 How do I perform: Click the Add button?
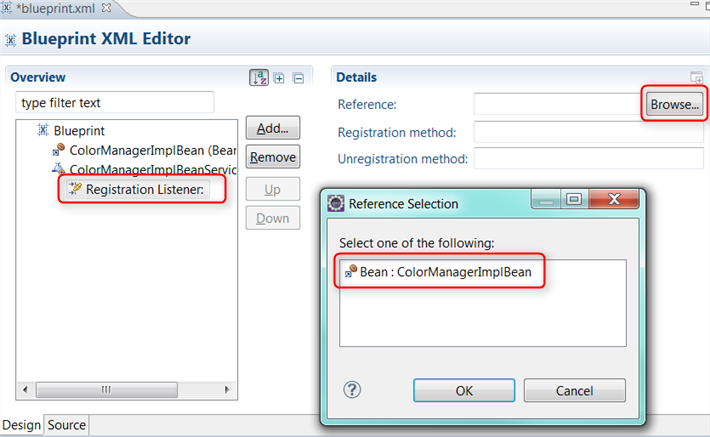tap(273, 128)
